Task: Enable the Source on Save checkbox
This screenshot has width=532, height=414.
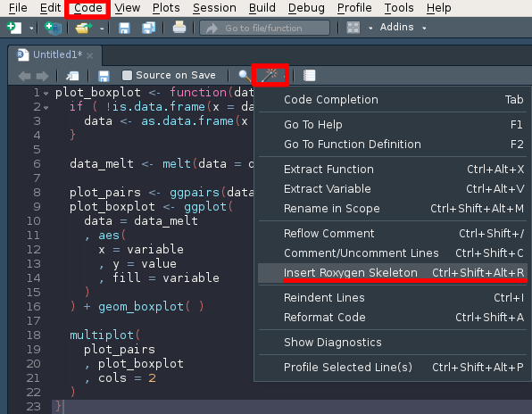Action: (128, 75)
